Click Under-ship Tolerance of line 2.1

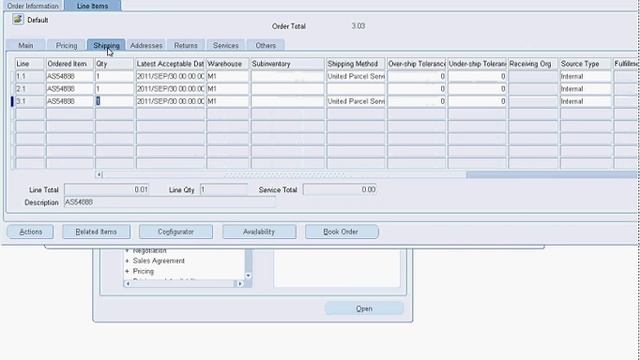tap(477, 89)
